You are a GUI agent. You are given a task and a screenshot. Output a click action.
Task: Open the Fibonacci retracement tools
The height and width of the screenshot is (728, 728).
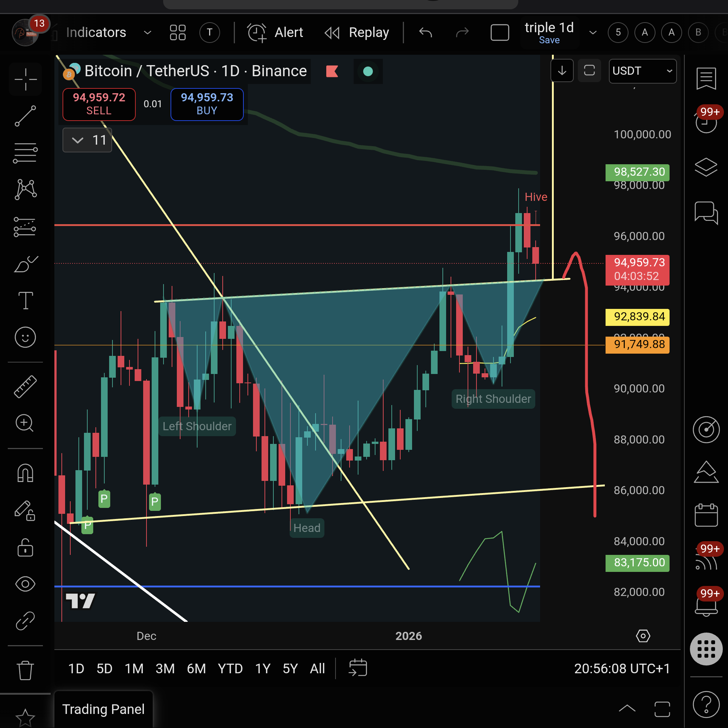click(25, 153)
